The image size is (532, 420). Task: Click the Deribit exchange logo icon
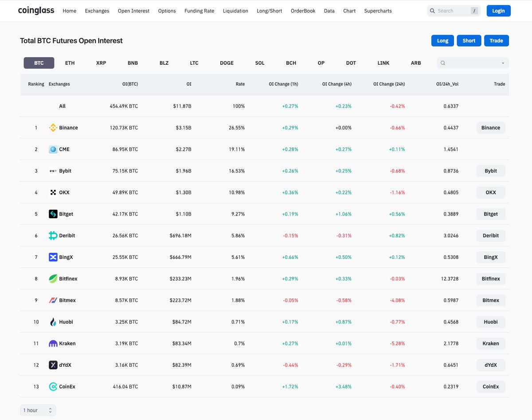[x=53, y=236]
